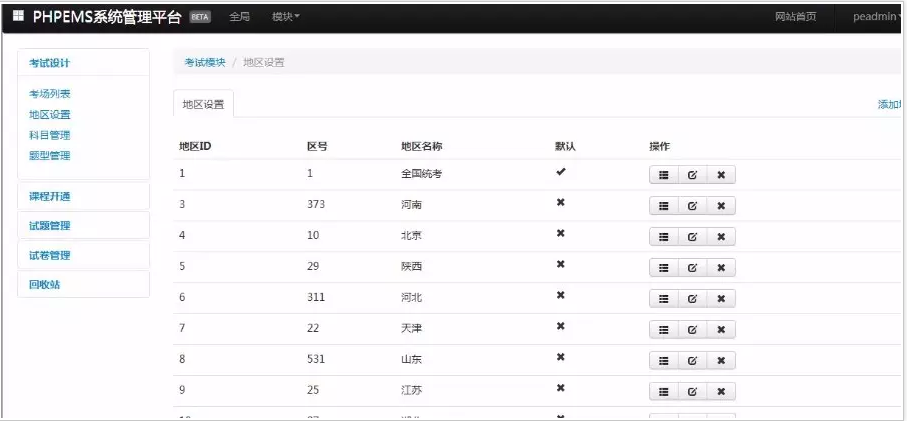Click the grid logo icon beside PHPEMS title
Screen dimensions: 907x421
[18, 16]
